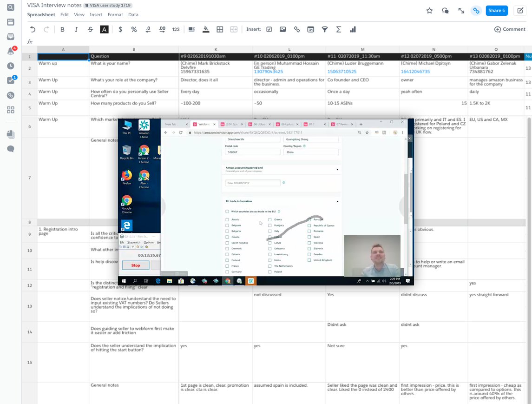532x404 pixels.
Task: Check the Austria checkbox in the webform
Action: tap(227, 219)
